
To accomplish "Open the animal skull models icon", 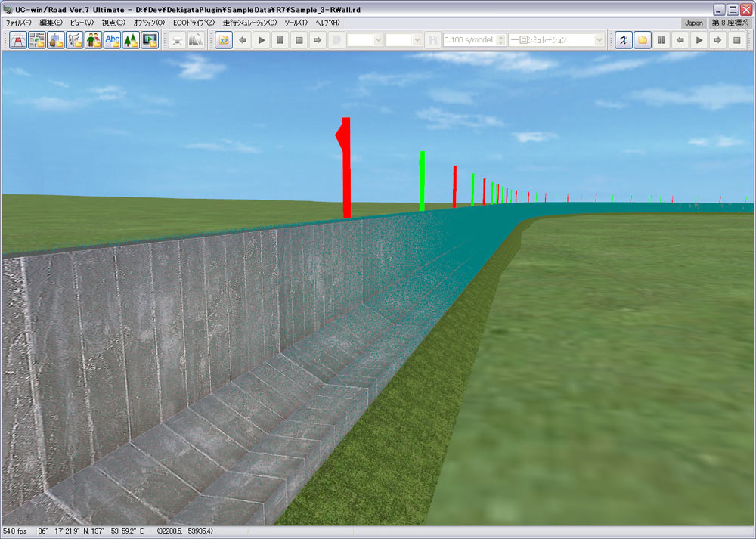I will [x=74, y=40].
